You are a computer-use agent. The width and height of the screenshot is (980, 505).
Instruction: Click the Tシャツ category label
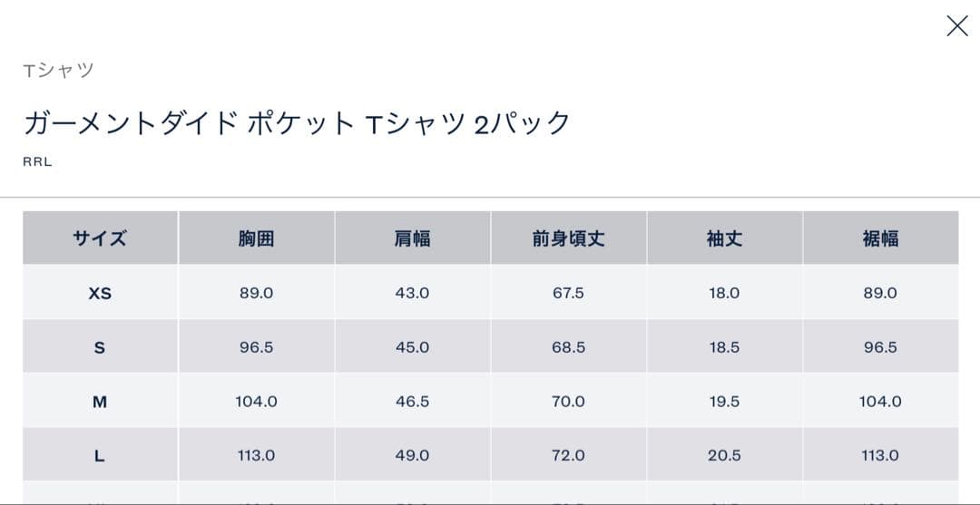(x=59, y=70)
